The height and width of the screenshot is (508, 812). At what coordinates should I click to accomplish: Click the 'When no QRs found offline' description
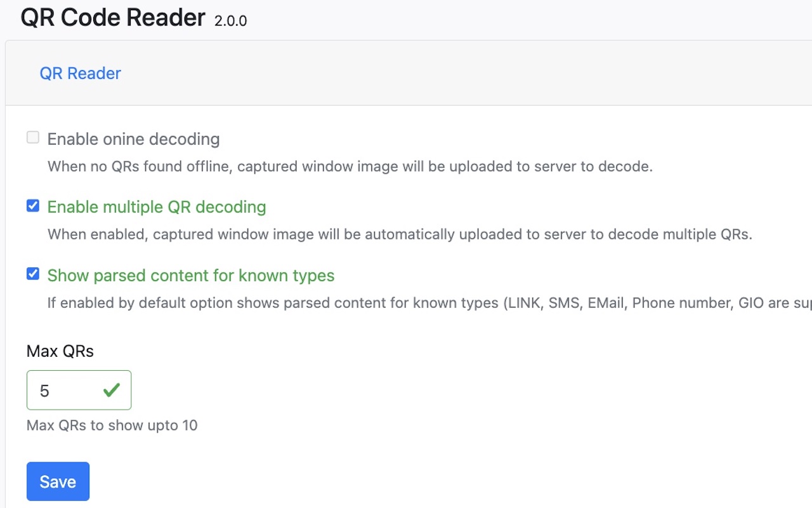tap(350, 167)
